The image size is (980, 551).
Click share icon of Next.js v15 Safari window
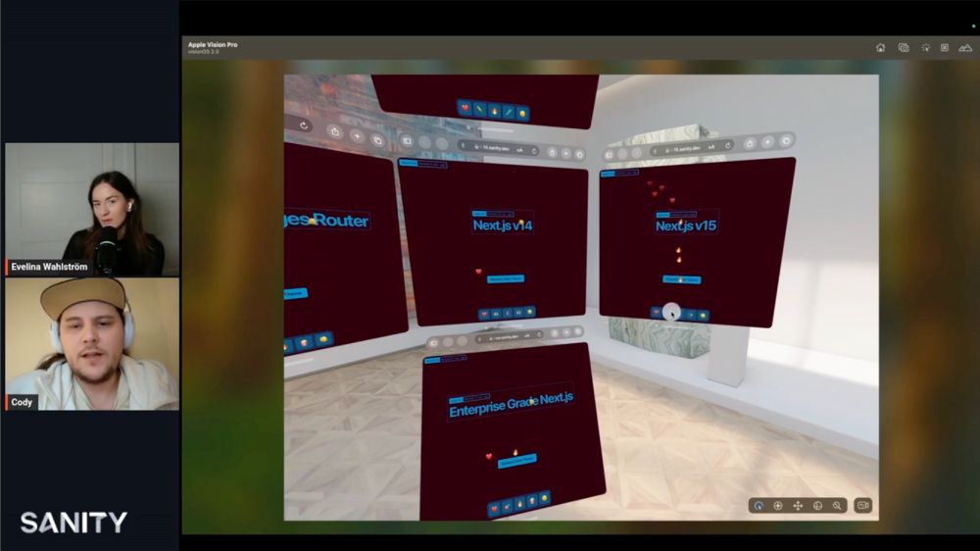tap(750, 144)
